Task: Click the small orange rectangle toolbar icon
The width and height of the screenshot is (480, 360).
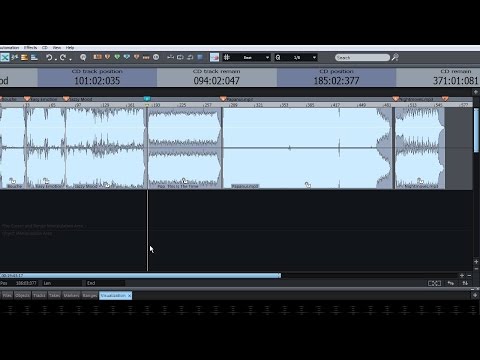Action: tap(146, 58)
